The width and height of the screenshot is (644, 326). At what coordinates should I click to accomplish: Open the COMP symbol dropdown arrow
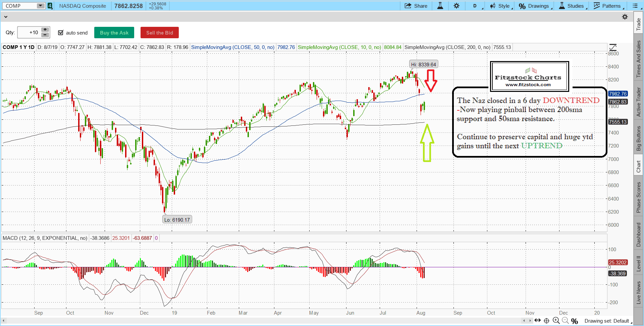point(40,6)
